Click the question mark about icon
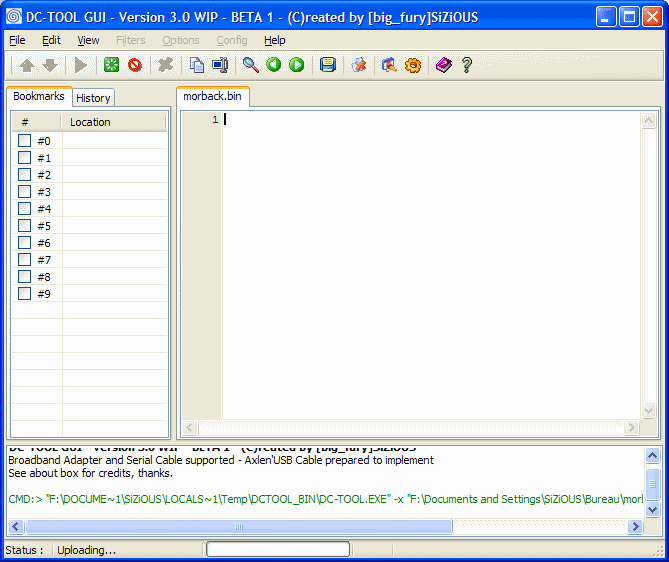 coord(467,65)
